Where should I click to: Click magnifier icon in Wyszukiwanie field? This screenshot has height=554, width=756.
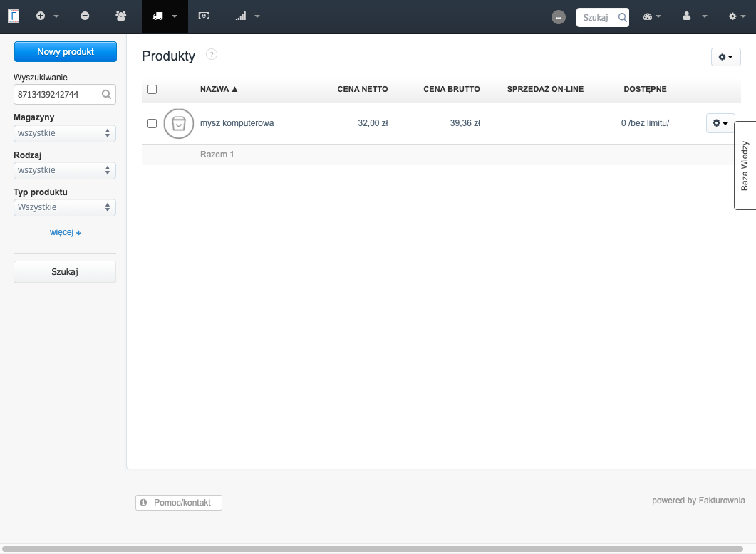(x=107, y=95)
